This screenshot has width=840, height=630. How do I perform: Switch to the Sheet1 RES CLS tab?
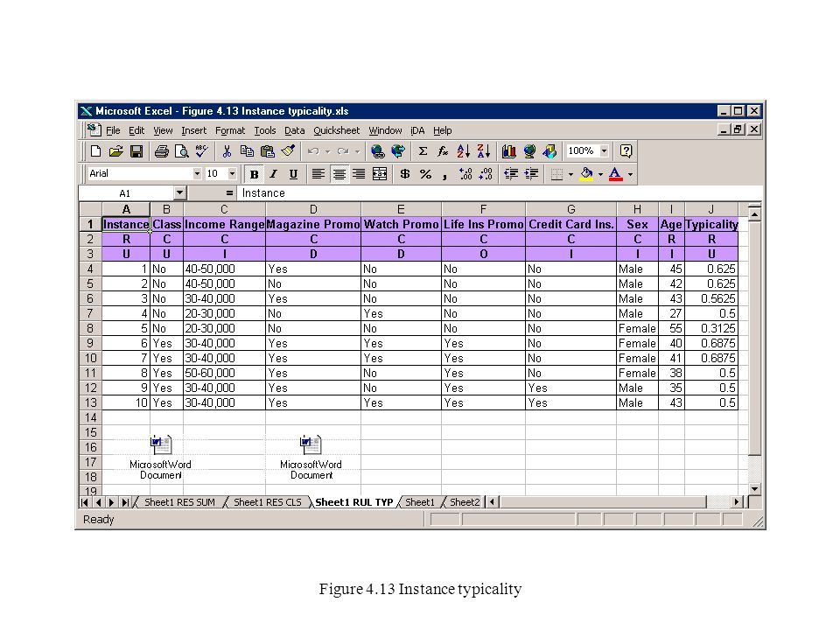[x=268, y=502]
